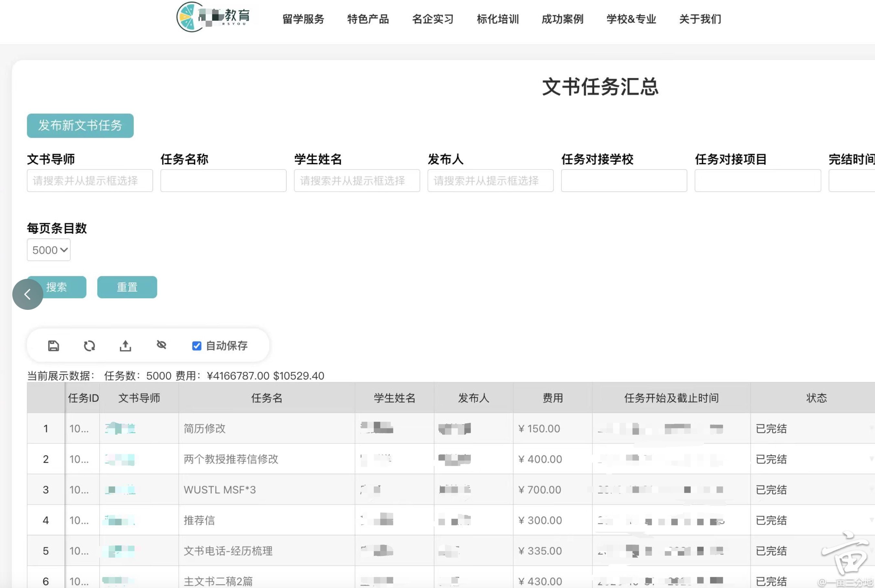This screenshot has height=588, width=875.
Task: Select the 简历修改 task row cell
Action: click(266, 428)
